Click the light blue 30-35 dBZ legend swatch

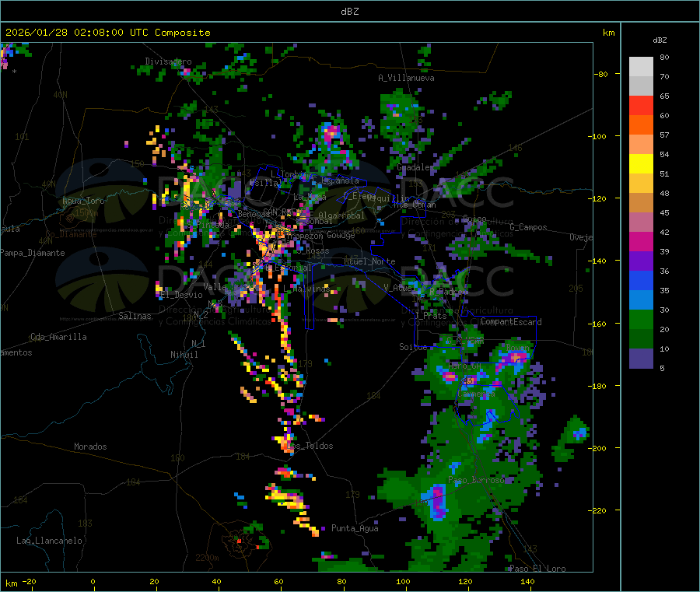pyautogui.click(x=641, y=300)
